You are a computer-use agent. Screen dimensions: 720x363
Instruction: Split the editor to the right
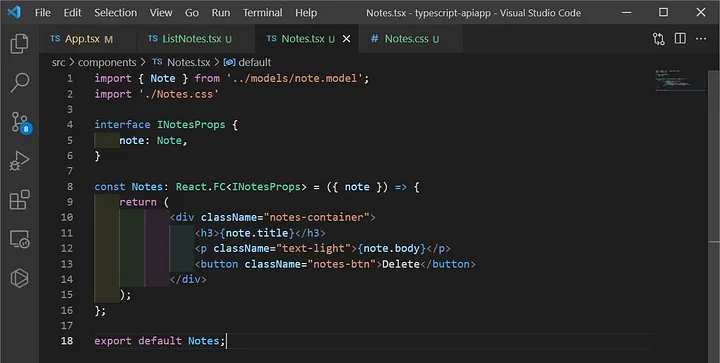(x=680, y=39)
